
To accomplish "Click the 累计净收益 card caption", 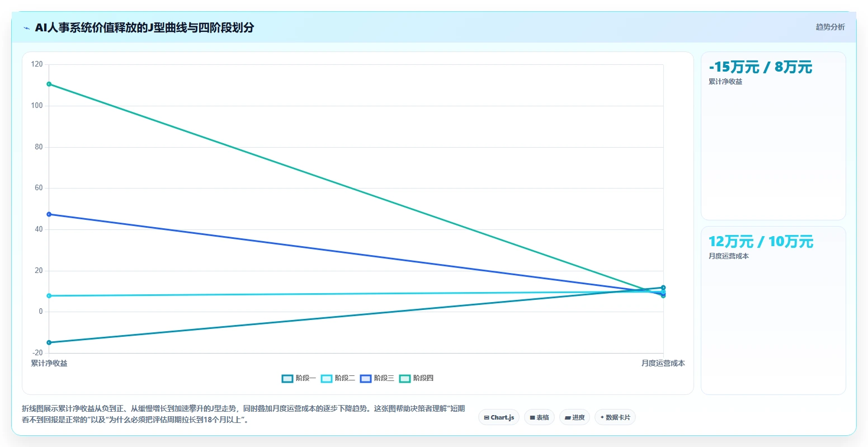I will 725,82.
